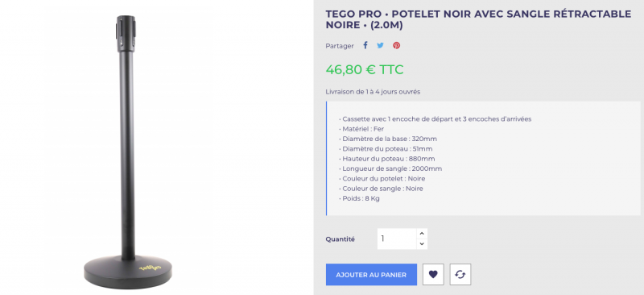This screenshot has height=295, width=644.
Task: Select the Poids : 8 Kg specification
Action: point(359,198)
